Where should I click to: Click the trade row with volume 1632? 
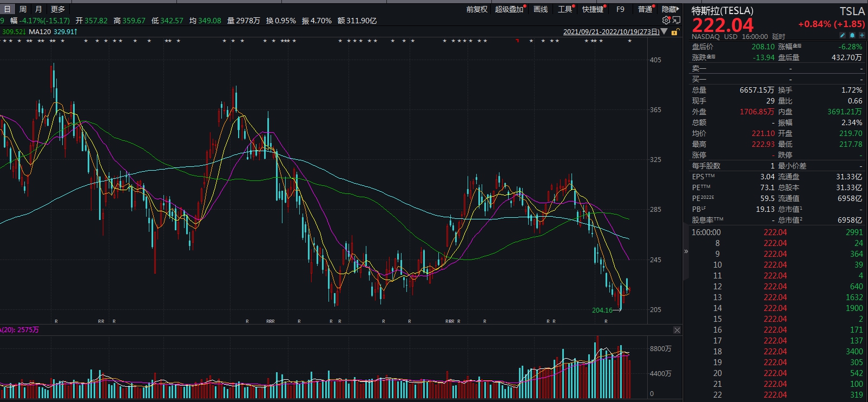pos(777,297)
